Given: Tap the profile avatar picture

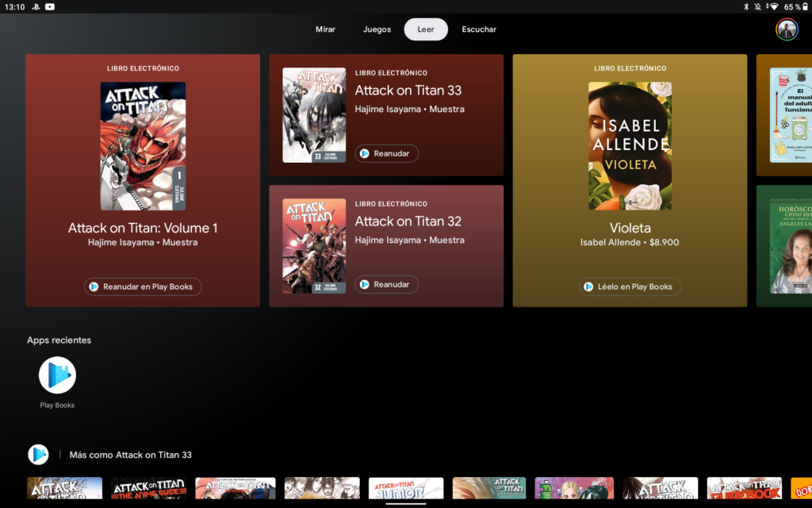Looking at the screenshot, I should (x=787, y=29).
